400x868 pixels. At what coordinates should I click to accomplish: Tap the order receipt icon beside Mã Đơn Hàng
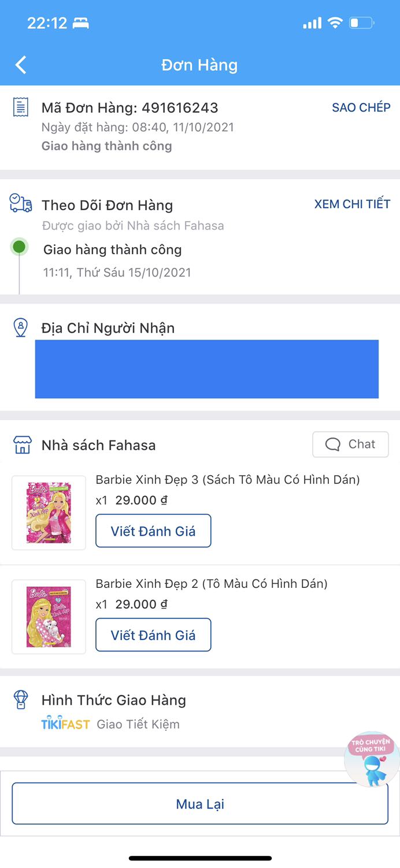pyautogui.click(x=21, y=108)
